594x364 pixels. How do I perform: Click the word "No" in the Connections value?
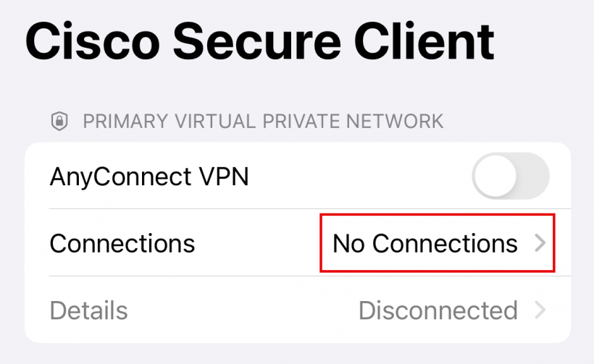(x=348, y=244)
